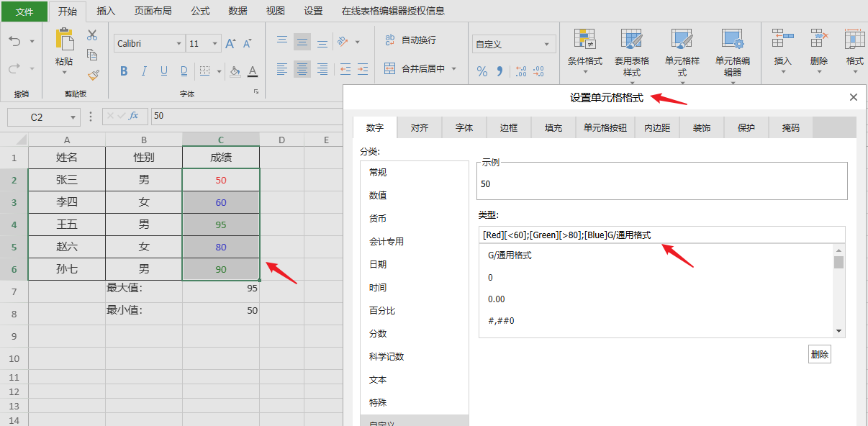Toggle bold formatting
This screenshot has width=868, height=426.
124,71
